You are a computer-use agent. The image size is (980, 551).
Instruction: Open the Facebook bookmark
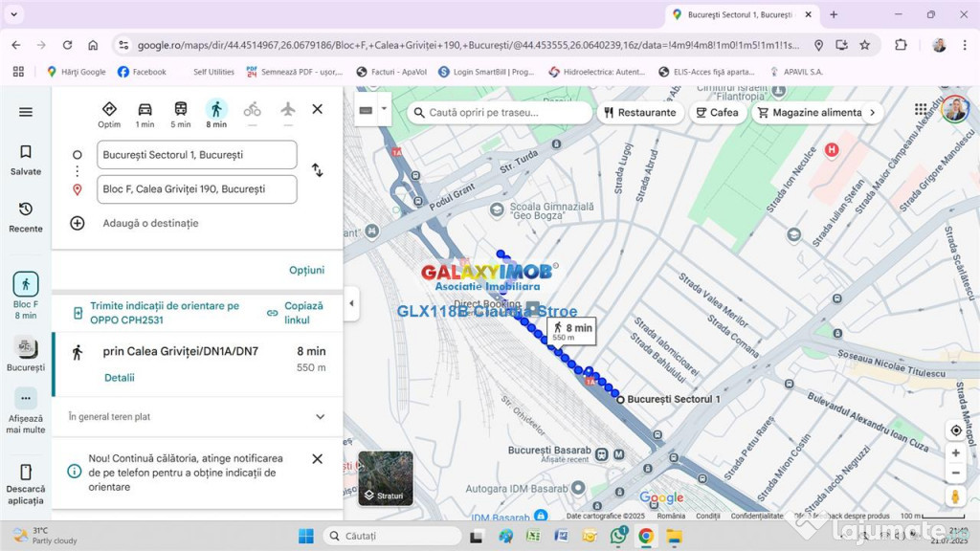tap(142, 72)
